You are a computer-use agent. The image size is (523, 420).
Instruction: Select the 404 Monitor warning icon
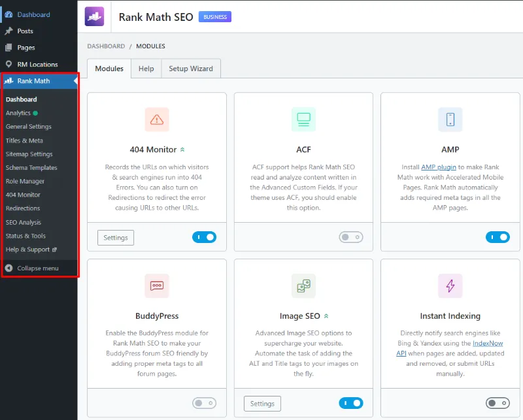click(x=156, y=120)
